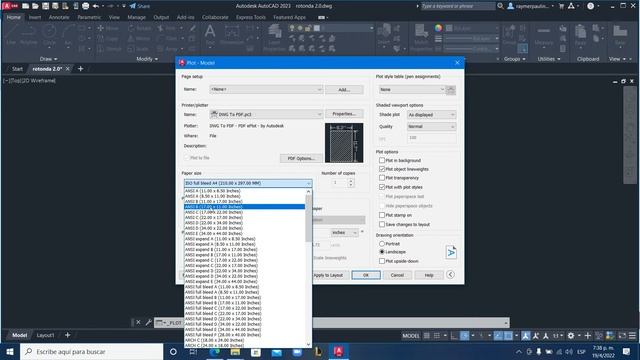Click the color wheel icon in the Properties panel

pos(438,28)
